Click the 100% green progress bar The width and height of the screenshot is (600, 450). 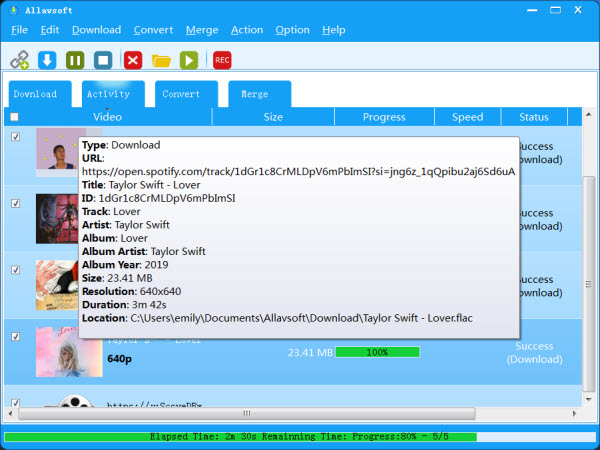pyautogui.click(x=377, y=352)
